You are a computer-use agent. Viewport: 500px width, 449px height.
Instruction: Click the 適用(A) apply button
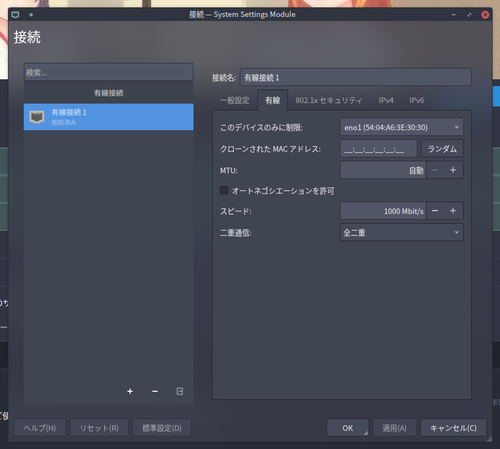point(394,428)
